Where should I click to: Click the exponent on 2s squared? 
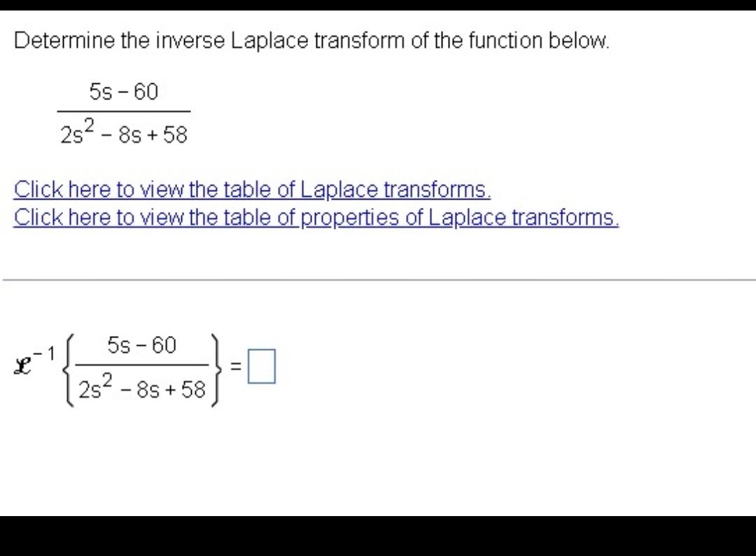click(90, 123)
